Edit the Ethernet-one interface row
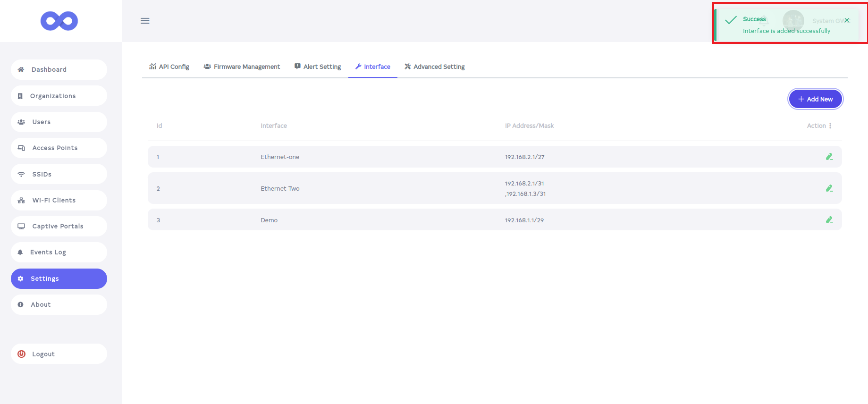 tap(829, 157)
